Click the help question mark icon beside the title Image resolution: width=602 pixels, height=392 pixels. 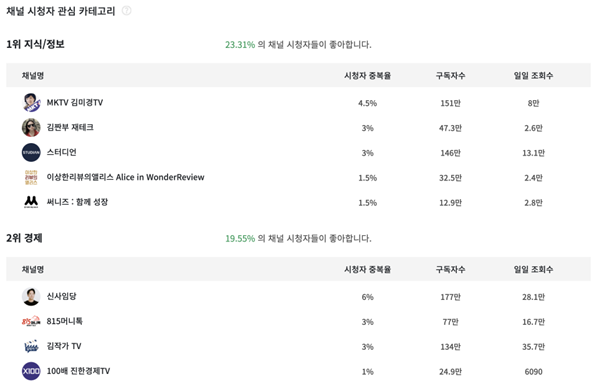pyautogui.click(x=126, y=11)
